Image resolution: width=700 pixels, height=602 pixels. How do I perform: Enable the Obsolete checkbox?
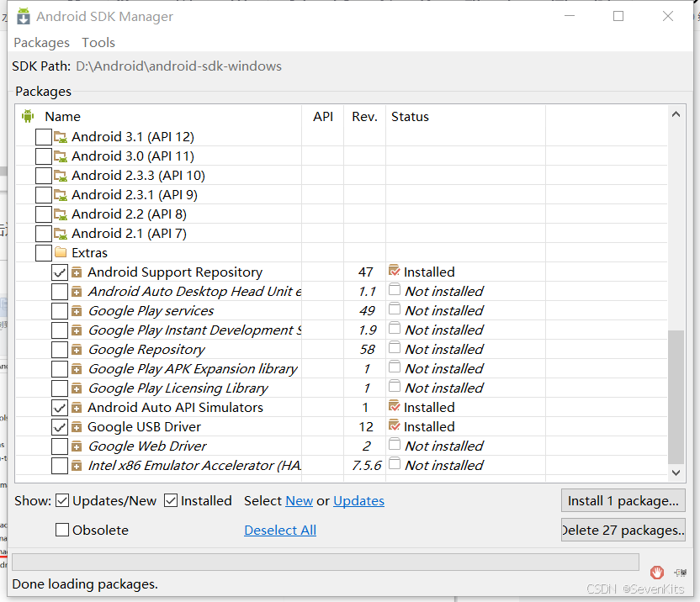pyautogui.click(x=62, y=530)
